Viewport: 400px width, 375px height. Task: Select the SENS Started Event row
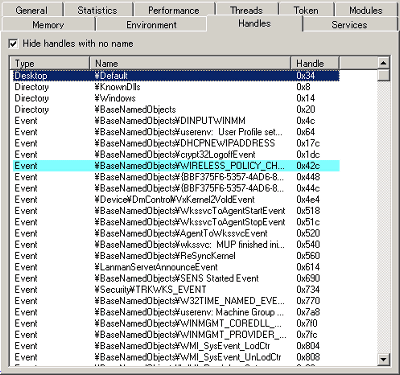click(176, 278)
